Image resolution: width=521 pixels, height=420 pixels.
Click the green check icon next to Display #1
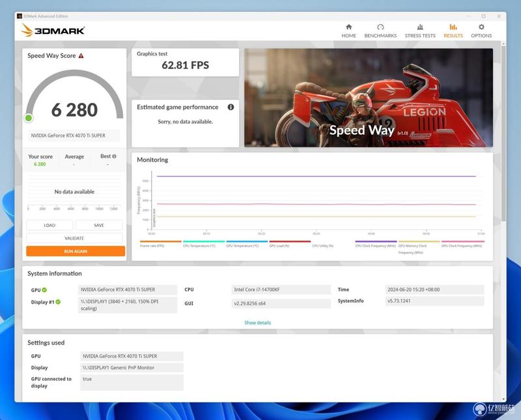click(58, 301)
